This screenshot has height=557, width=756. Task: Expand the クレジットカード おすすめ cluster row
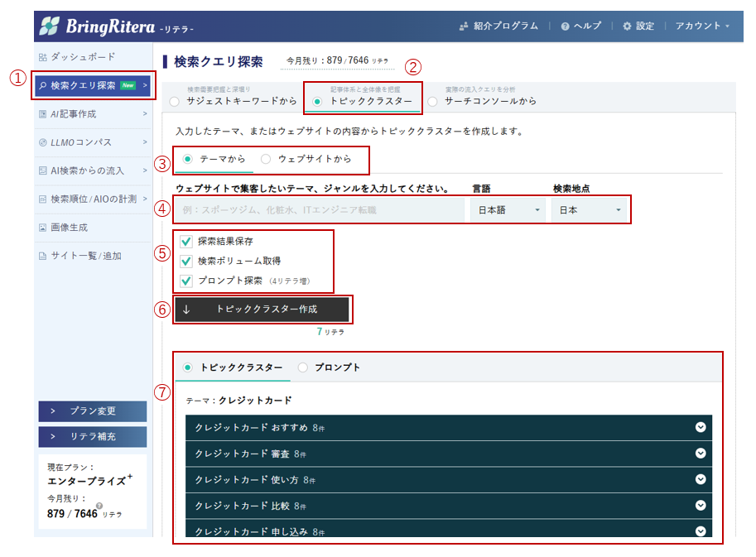point(449,427)
